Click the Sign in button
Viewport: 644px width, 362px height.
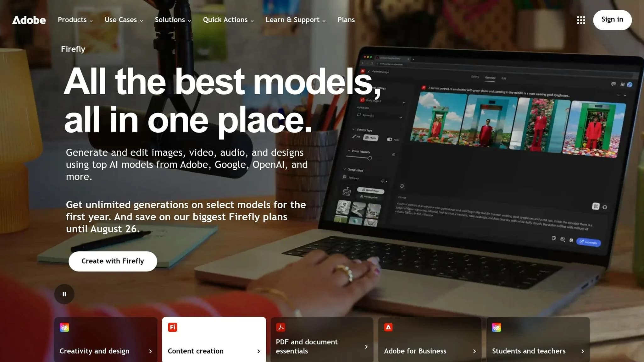pos(612,20)
